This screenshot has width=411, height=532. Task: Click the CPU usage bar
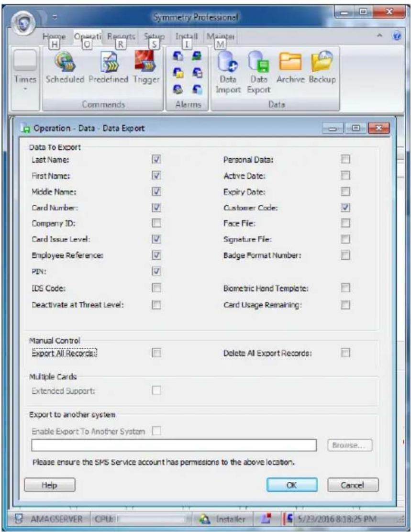(x=152, y=520)
